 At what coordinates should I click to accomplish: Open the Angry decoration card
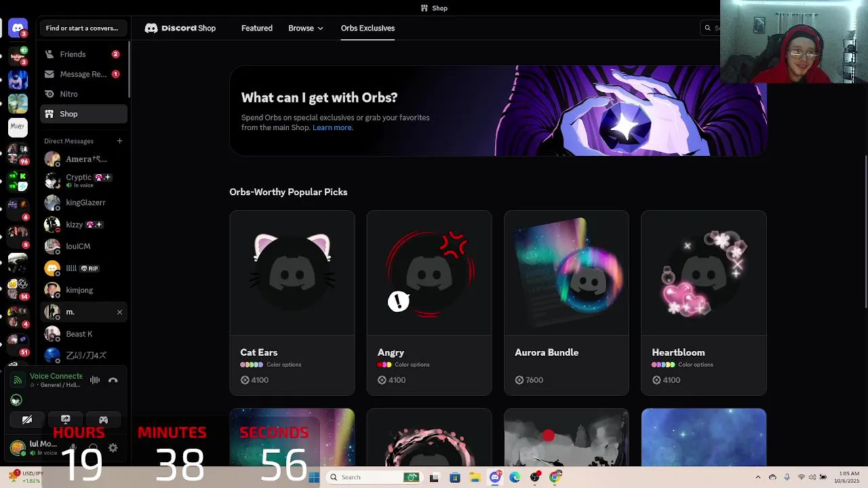click(429, 303)
